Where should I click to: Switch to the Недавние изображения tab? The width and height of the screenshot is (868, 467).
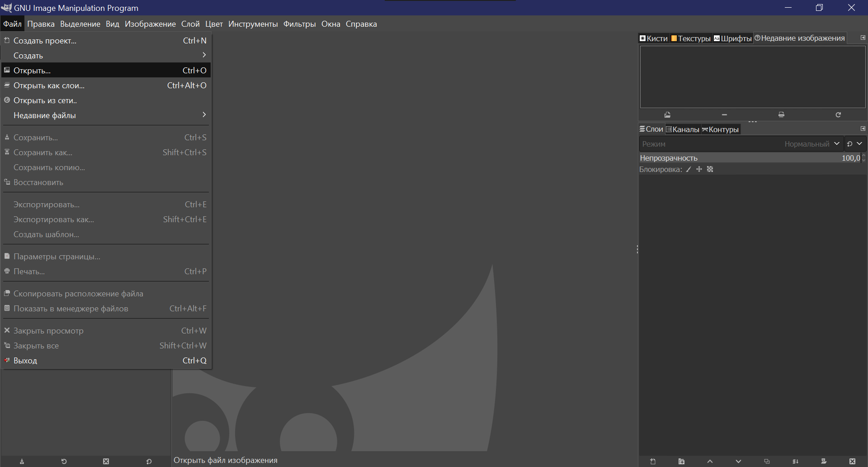point(800,38)
